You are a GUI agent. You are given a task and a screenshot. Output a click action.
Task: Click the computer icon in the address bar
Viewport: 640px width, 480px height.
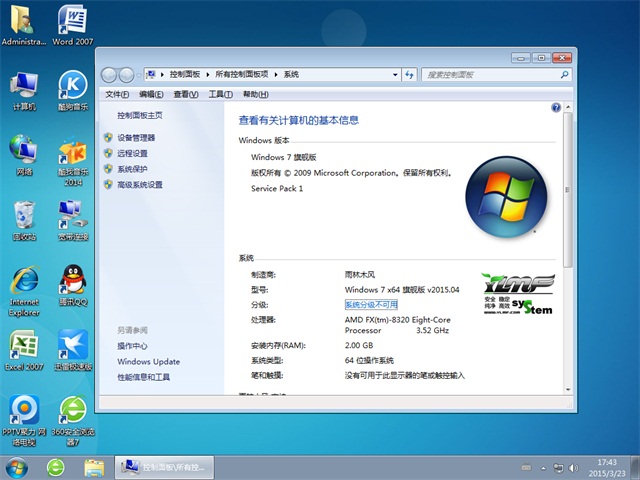coord(151,74)
